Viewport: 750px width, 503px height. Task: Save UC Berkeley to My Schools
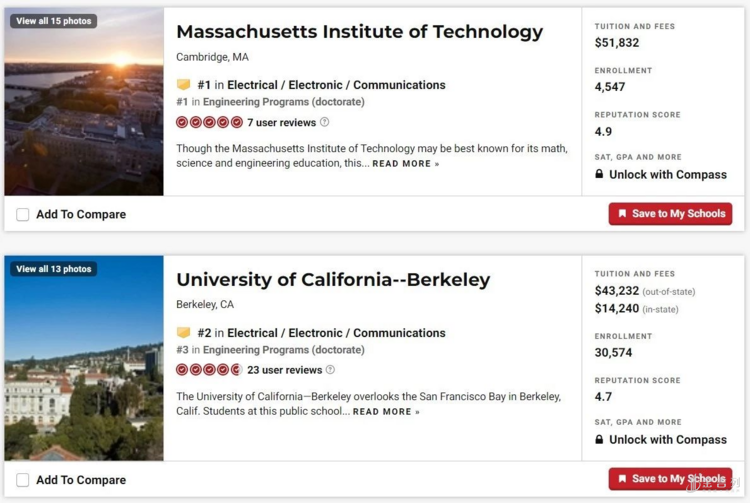click(670, 479)
